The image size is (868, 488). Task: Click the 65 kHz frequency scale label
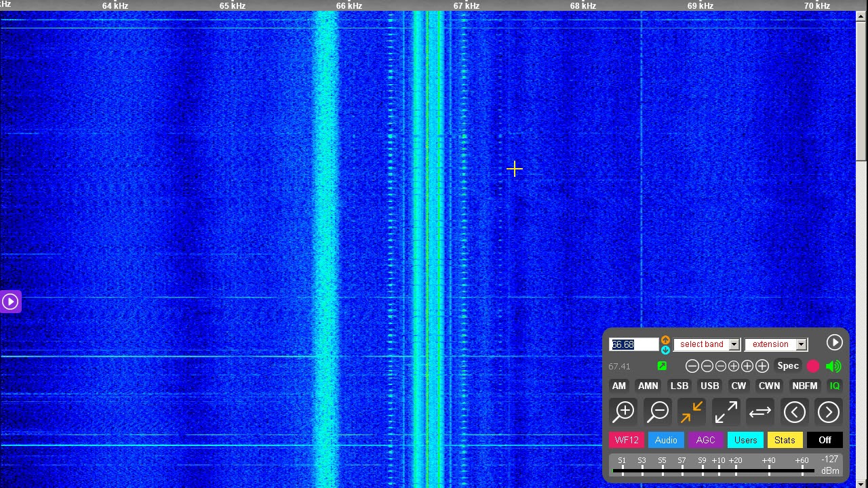pos(233,5)
